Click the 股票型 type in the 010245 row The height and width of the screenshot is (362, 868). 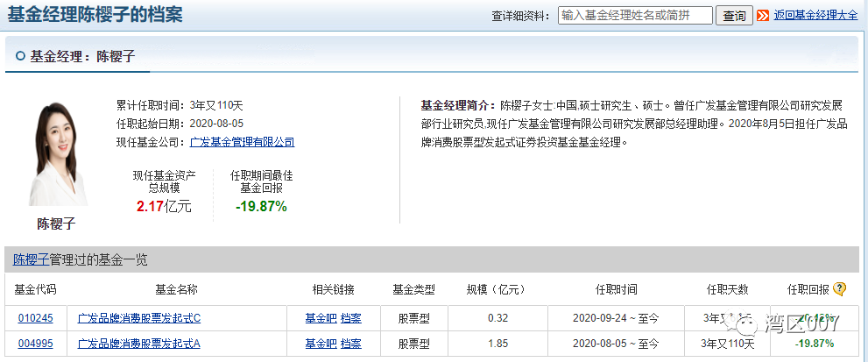(413, 318)
